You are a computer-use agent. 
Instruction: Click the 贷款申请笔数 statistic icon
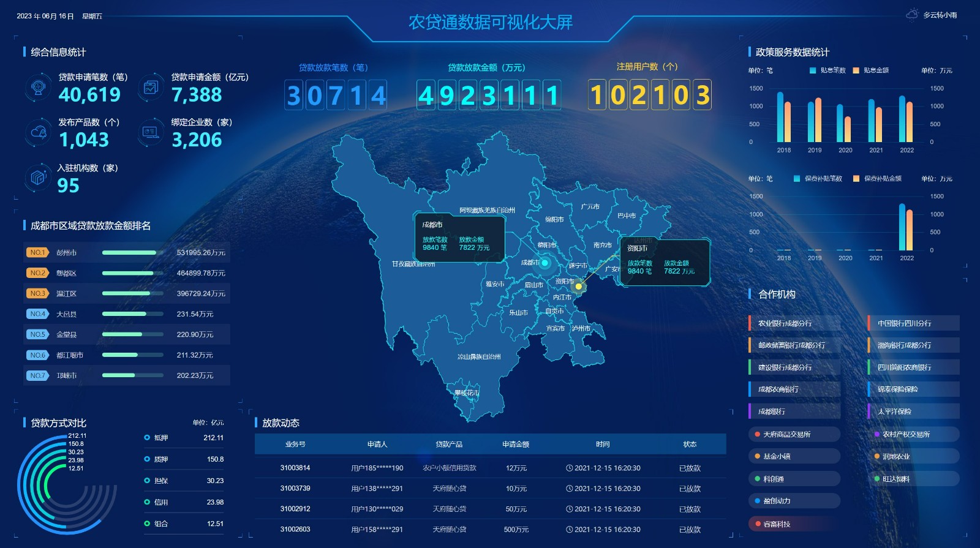[39, 88]
